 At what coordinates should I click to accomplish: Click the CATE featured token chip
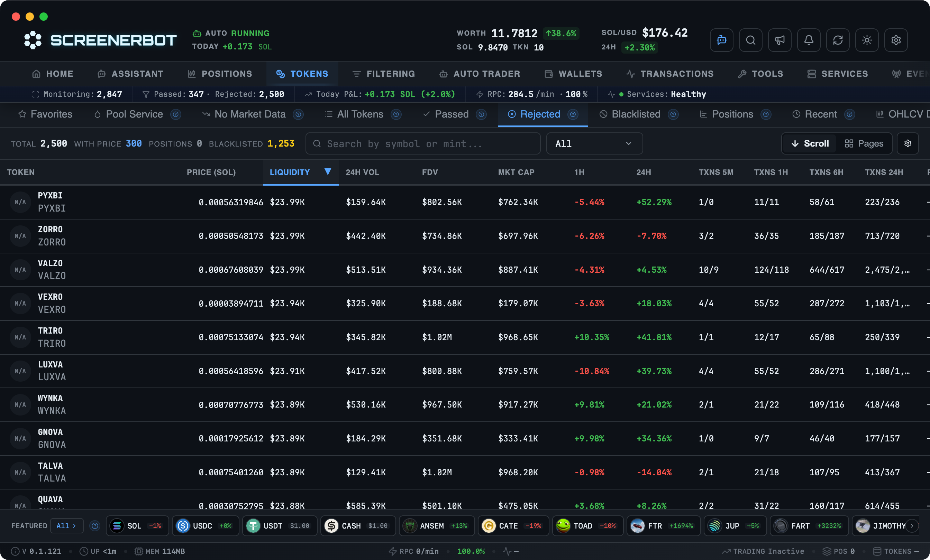(x=513, y=526)
